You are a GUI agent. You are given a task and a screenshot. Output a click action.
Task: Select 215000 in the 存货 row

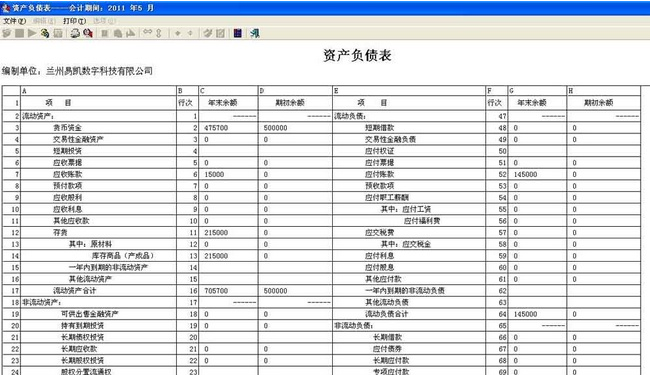pos(228,233)
